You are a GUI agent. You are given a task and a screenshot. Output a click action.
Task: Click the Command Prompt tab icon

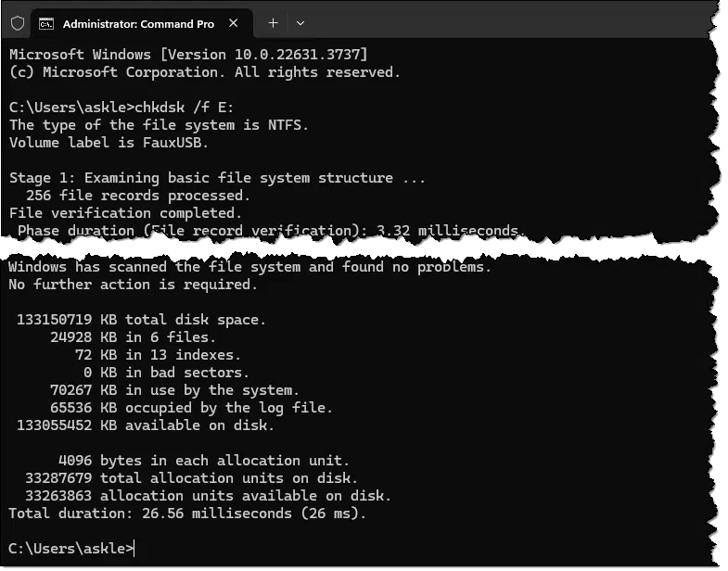coord(46,24)
